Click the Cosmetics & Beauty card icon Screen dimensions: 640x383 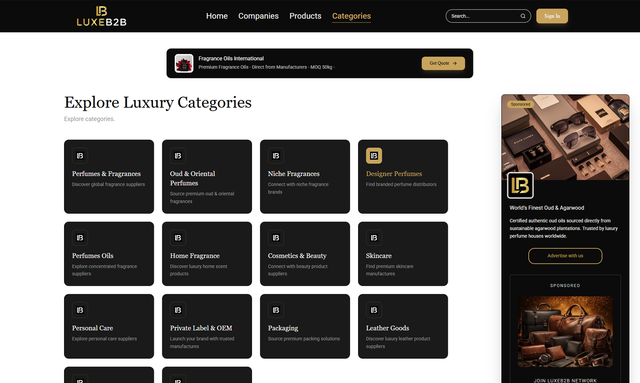click(276, 238)
